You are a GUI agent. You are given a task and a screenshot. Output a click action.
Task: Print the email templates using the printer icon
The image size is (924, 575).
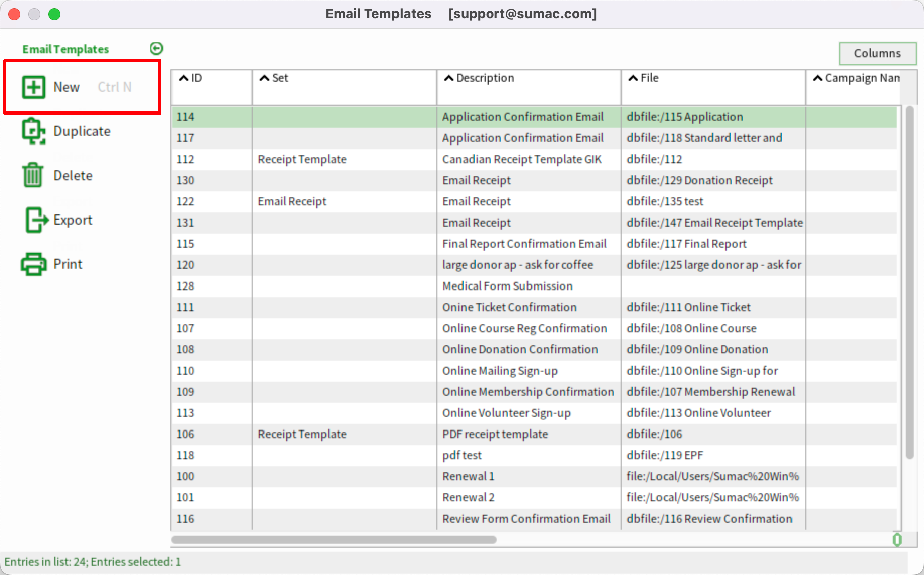(x=68, y=264)
